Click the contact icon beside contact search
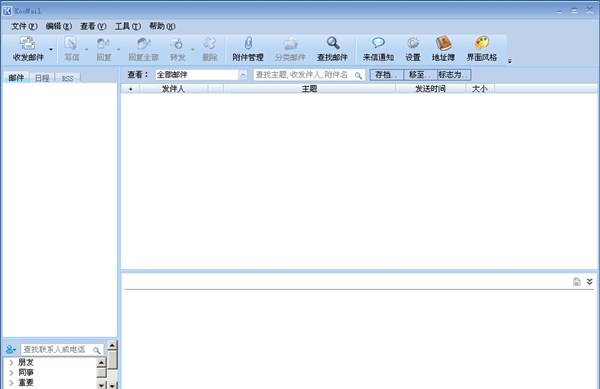Image resolution: width=600 pixels, height=389 pixels. pyautogui.click(x=11, y=349)
